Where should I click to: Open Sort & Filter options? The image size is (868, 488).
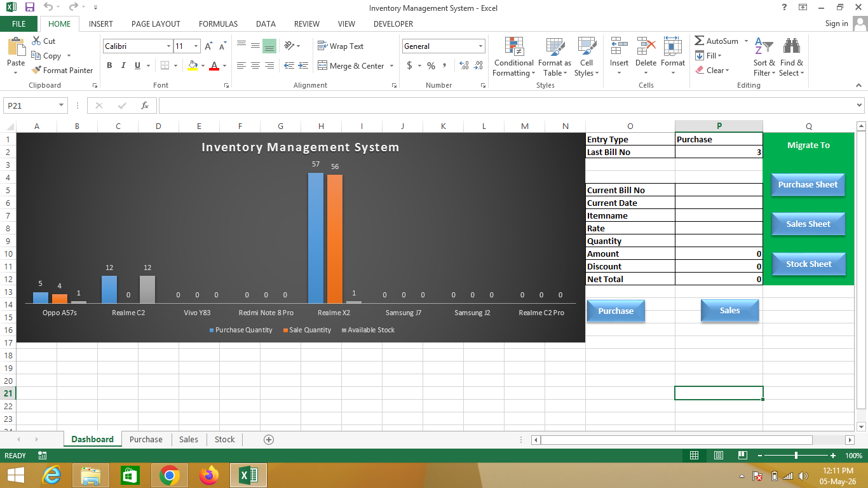click(x=764, y=57)
